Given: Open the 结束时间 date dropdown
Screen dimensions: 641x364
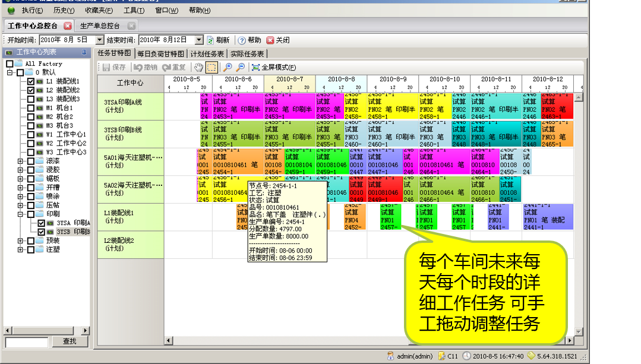Looking at the screenshot, I should [x=199, y=40].
